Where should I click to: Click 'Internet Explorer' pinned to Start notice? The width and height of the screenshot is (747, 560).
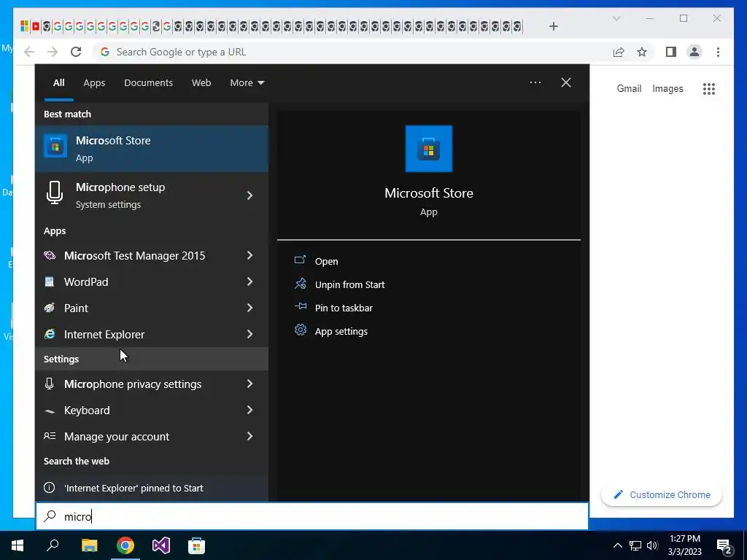(x=152, y=488)
